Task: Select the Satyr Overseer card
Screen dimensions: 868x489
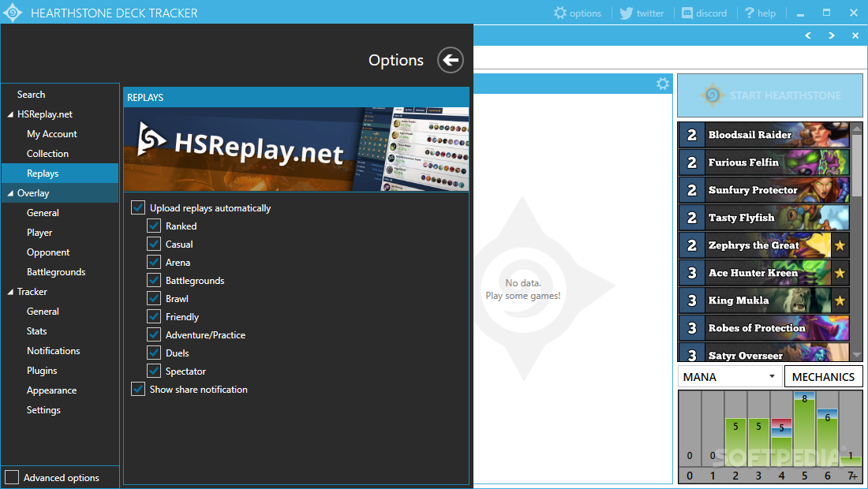Action: coord(764,353)
